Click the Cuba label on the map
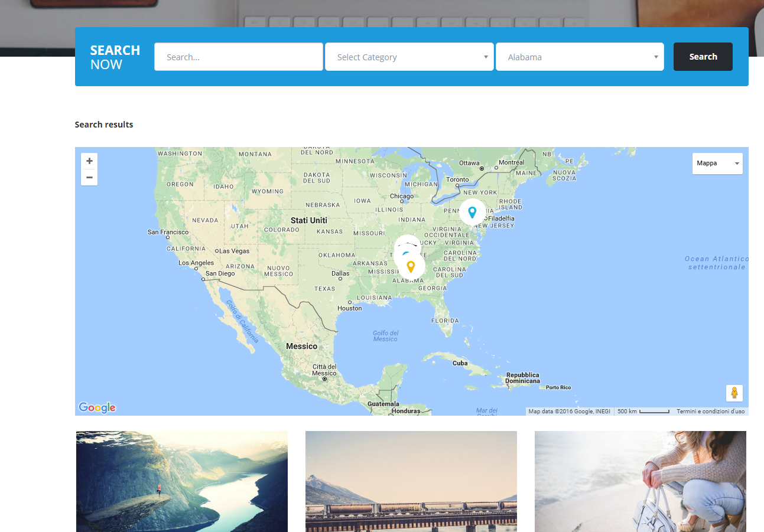The width and height of the screenshot is (764, 532). click(x=460, y=363)
